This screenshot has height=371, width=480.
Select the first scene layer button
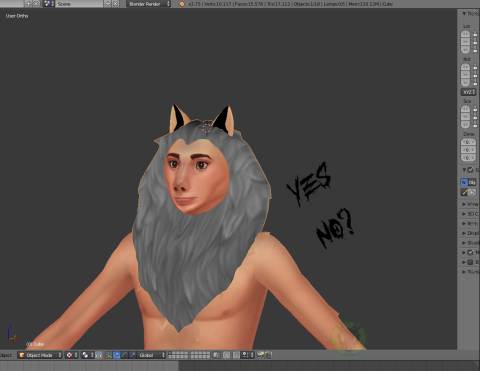point(171,353)
